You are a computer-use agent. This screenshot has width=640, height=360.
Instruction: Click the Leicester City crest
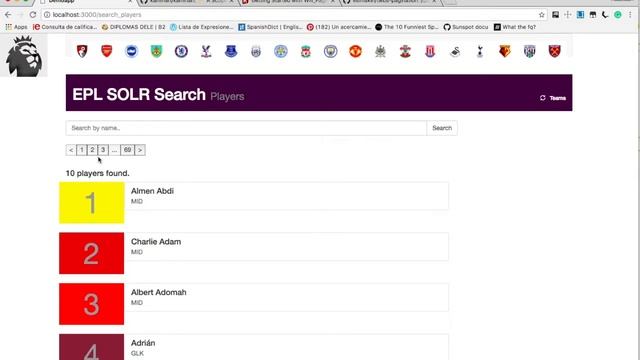tap(281, 51)
